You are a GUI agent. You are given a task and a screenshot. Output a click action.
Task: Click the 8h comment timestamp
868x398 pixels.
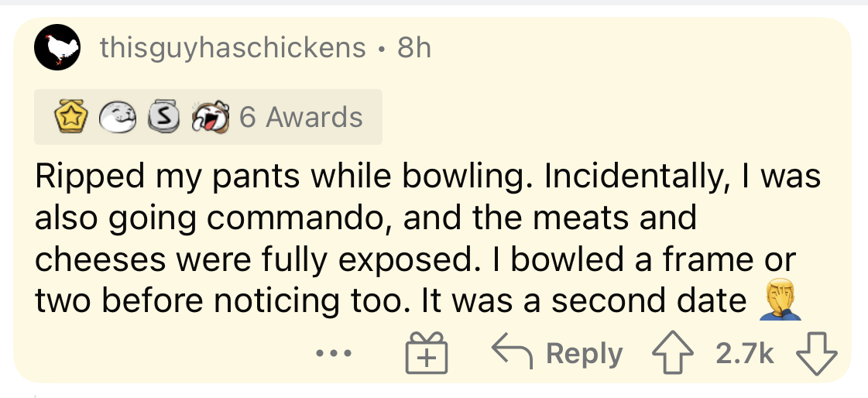(x=413, y=48)
